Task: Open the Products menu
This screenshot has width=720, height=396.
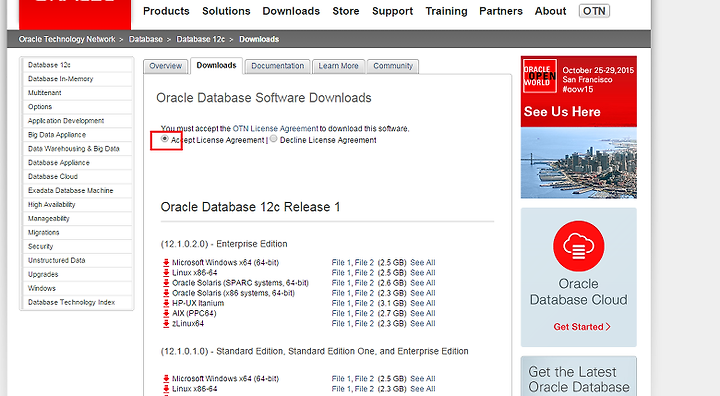Action: coord(166,11)
